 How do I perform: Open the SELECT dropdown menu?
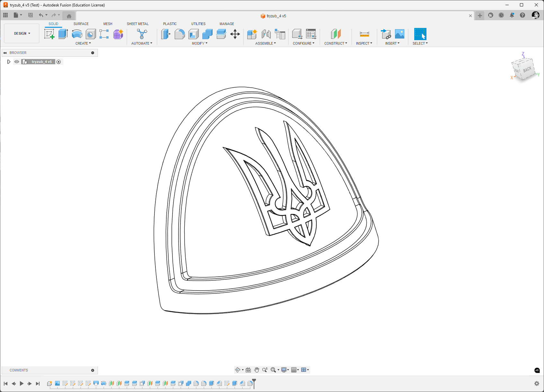click(420, 43)
